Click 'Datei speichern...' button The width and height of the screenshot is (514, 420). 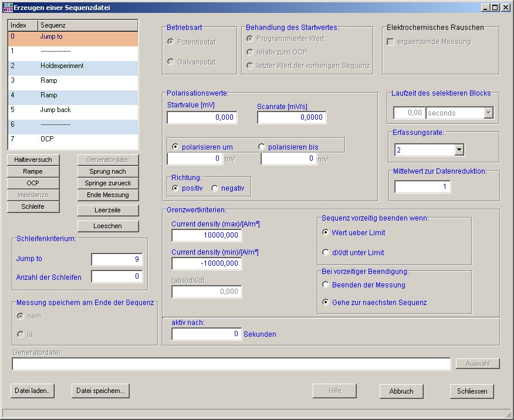point(100,391)
